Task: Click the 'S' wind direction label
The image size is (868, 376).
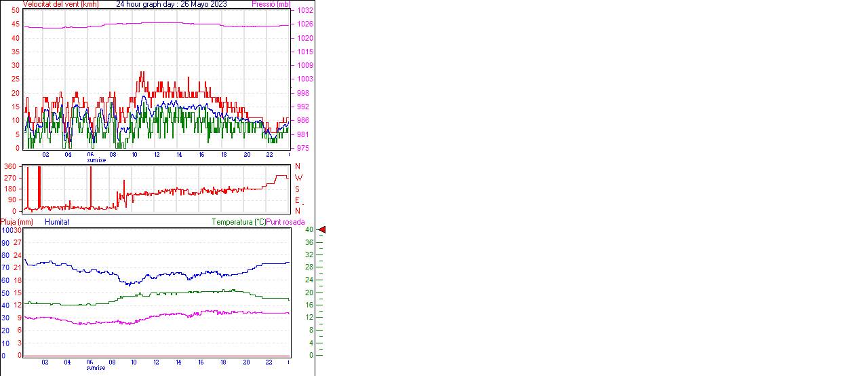Action: [297, 189]
